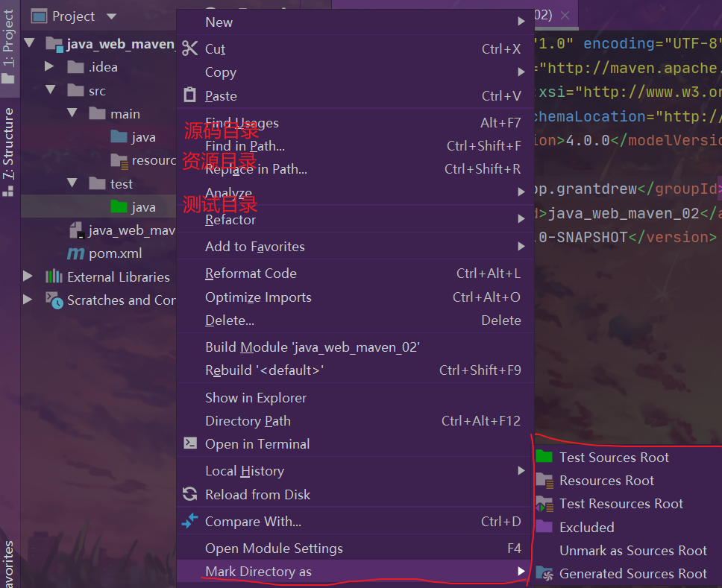Select Rebuild '<default>' menu entry
Screen dimensions: 722x588
point(355,370)
